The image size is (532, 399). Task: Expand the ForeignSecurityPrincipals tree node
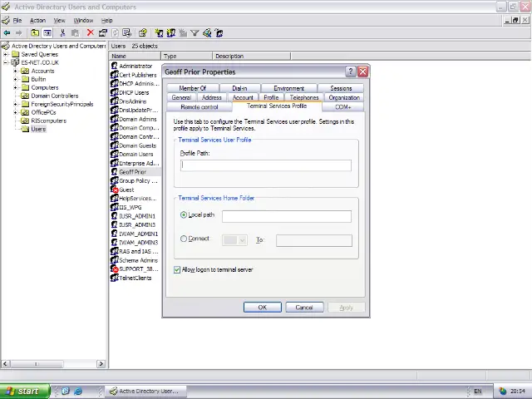pos(15,104)
